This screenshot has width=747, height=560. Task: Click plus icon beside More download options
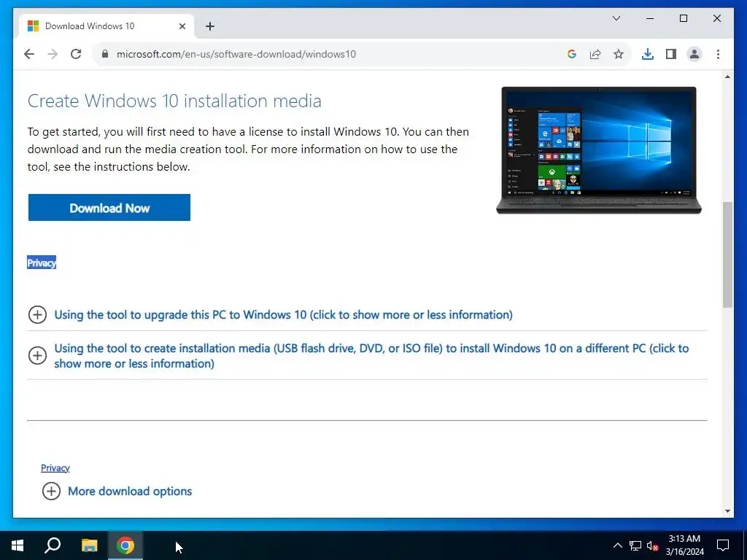coord(52,491)
